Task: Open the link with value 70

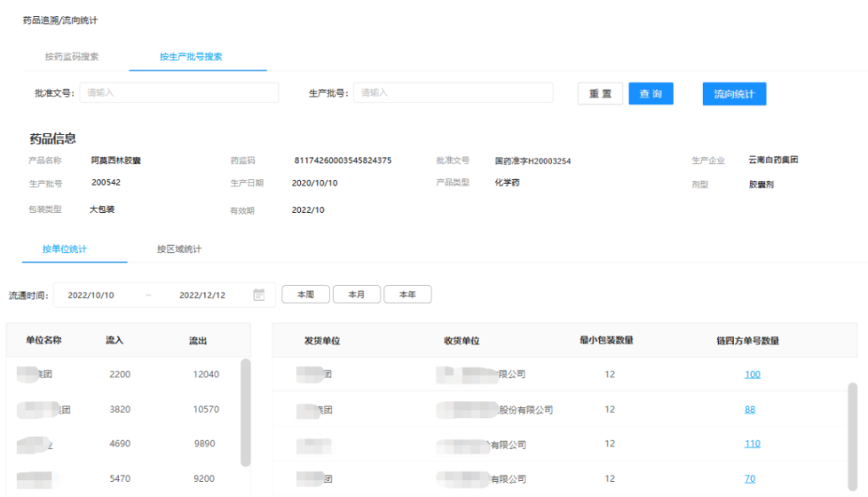Action: 749,478
